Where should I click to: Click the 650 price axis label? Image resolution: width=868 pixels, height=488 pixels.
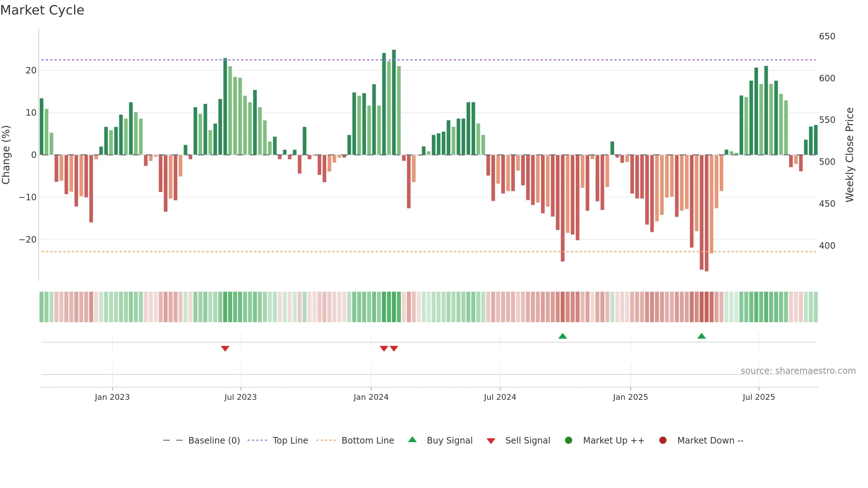pos(827,37)
